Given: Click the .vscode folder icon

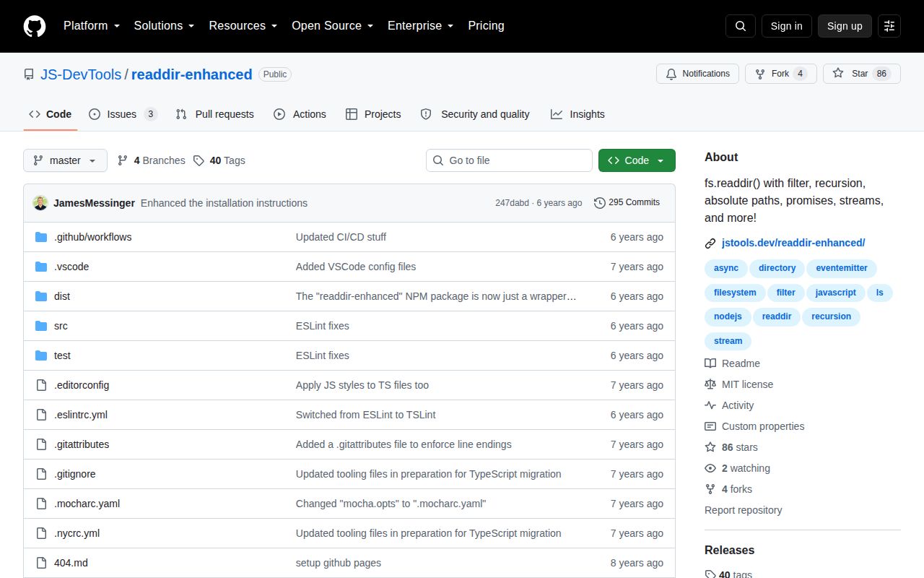Looking at the screenshot, I should point(41,267).
